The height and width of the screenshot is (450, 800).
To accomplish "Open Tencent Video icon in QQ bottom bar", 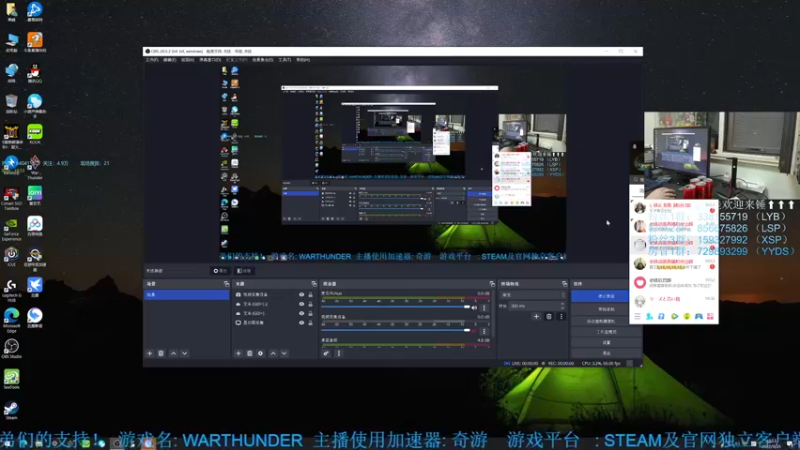I will (x=674, y=316).
